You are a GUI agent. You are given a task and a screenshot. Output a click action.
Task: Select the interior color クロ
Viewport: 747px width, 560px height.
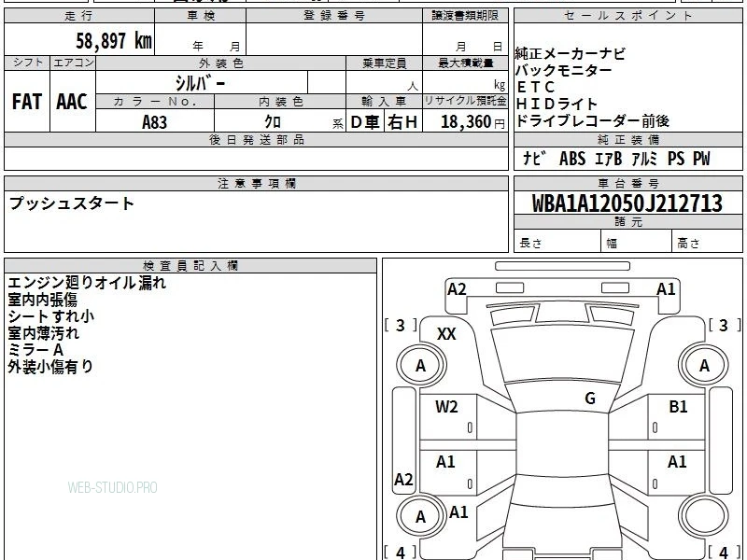(x=273, y=122)
